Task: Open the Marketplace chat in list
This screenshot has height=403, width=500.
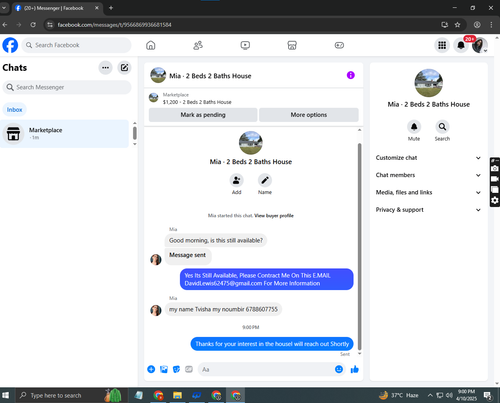Action: pyautogui.click(x=64, y=134)
